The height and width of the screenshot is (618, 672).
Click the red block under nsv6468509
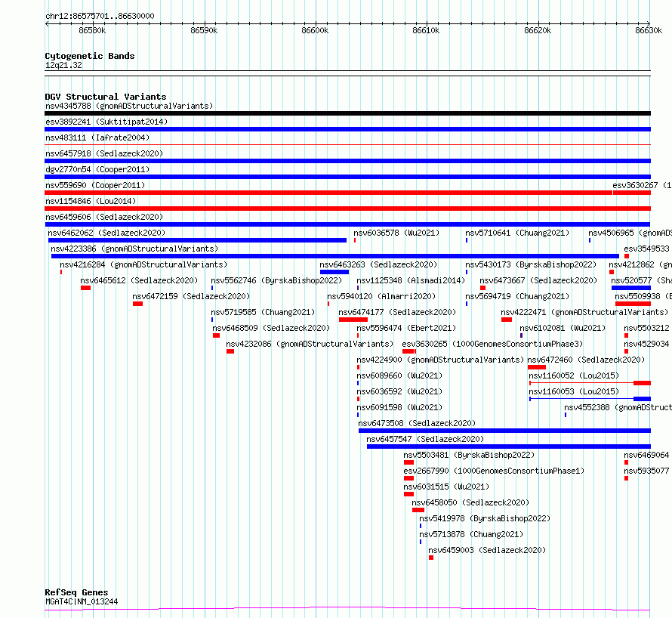(217, 335)
